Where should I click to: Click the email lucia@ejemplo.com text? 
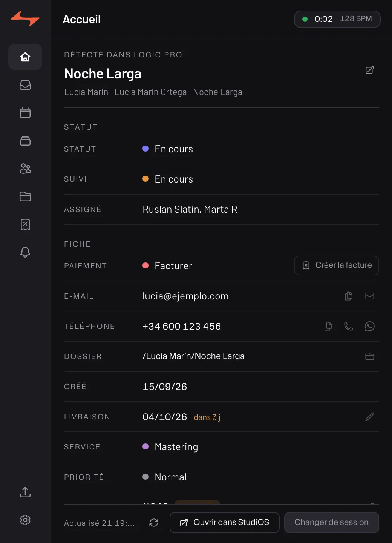click(185, 296)
